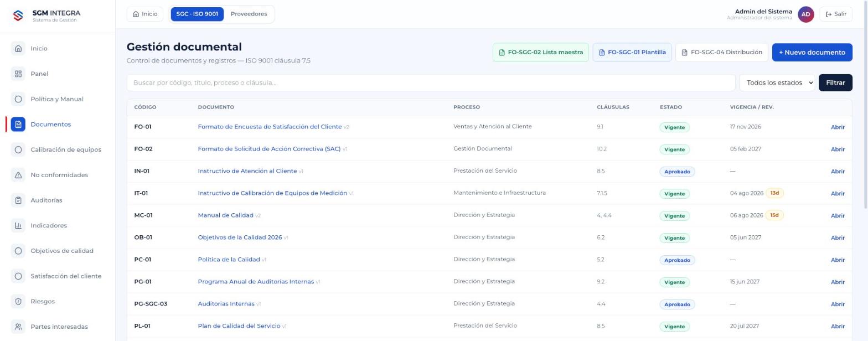This screenshot has height=341, width=868.
Task: Select the Riesgos shield icon
Action: click(x=18, y=301)
